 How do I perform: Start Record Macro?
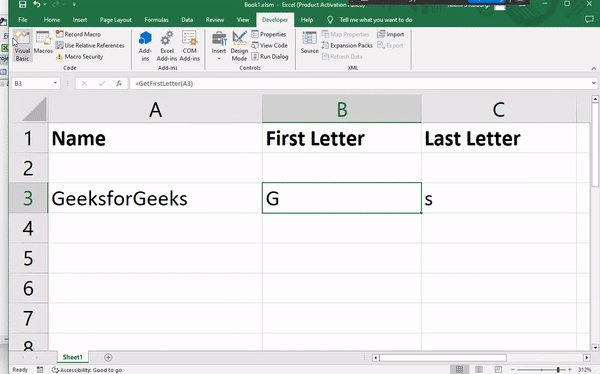point(78,34)
